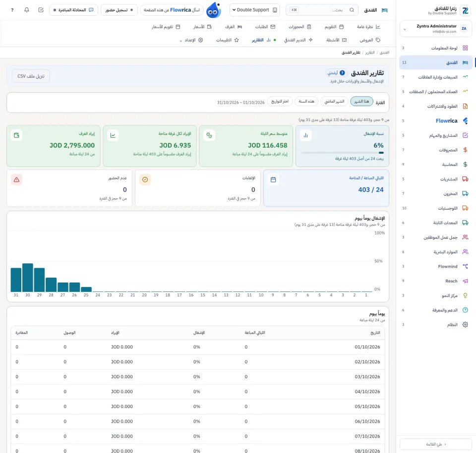Click the Flowrica water drop mascot
Image resolution: width=476 pixels, height=453 pixels.
click(213, 10)
